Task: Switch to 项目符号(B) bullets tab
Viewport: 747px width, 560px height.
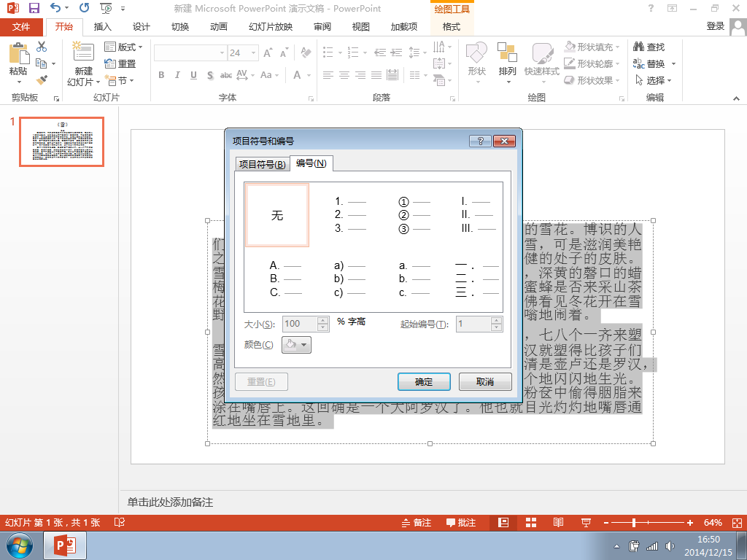Action: click(263, 164)
